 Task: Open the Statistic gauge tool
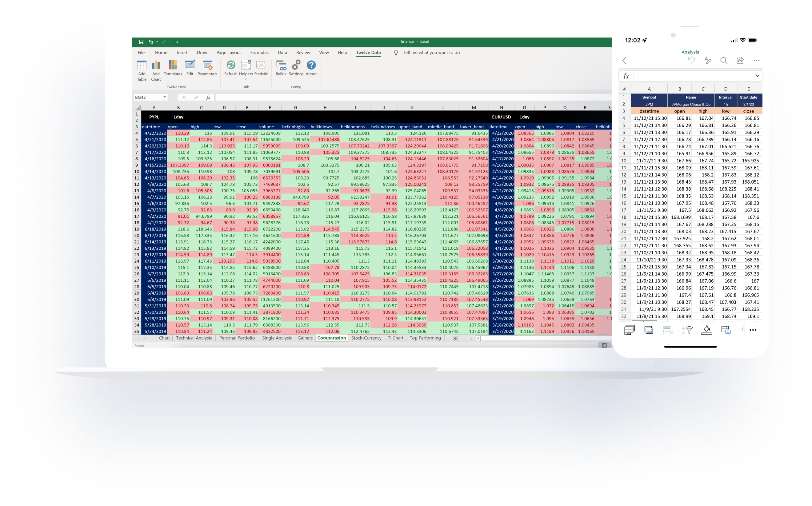pyautogui.click(x=261, y=65)
